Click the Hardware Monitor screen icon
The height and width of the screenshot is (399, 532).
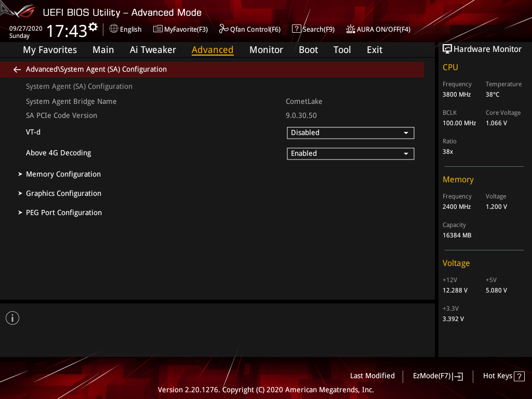[x=447, y=49]
